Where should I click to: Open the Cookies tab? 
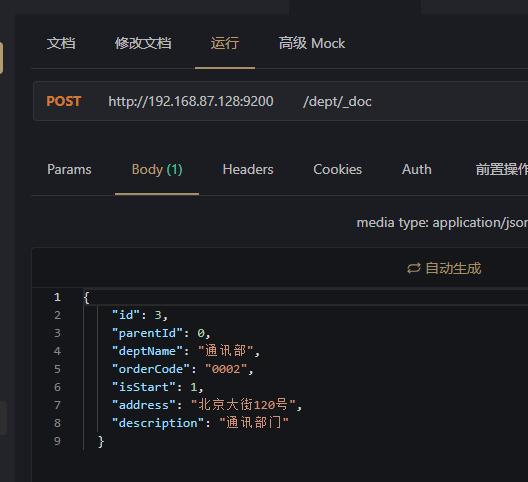pyautogui.click(x=338, y=169)
